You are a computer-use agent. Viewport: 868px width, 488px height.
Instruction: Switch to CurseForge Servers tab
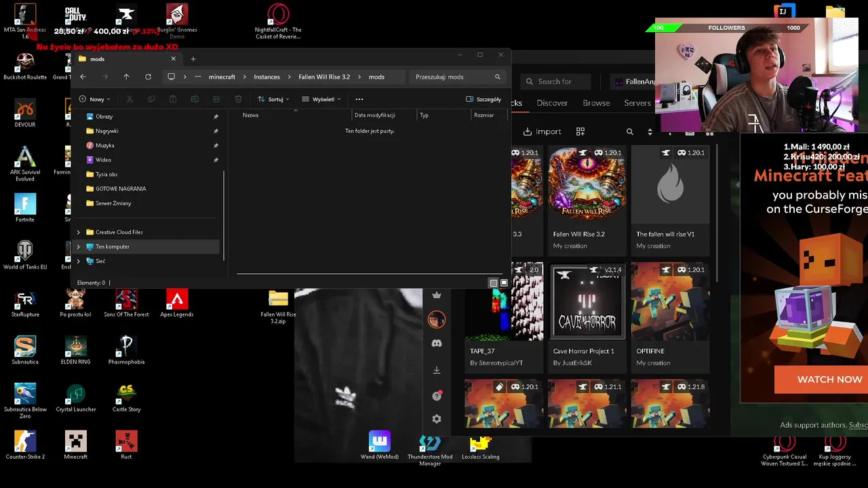point(637,103)
